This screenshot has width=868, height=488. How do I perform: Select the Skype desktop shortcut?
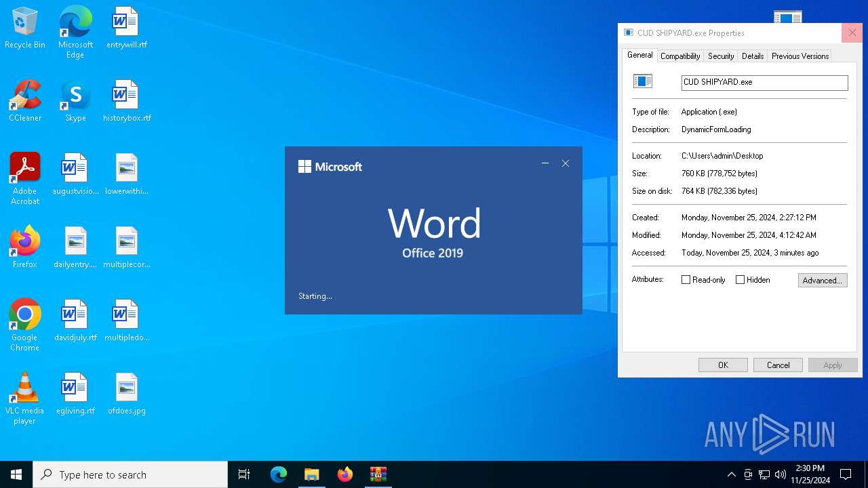pyautogui.click(x=75, y=102)
